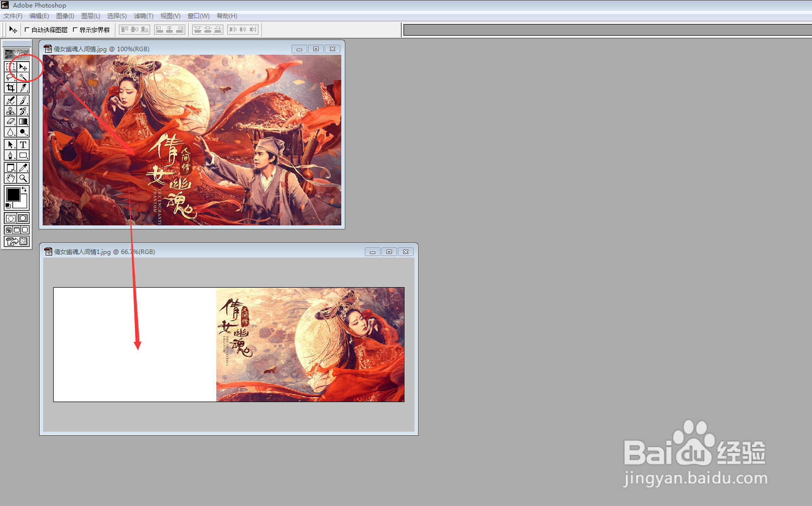The height and width of the screenshot is (506, 812).
Task: Select the Gradient tool
Action: point(23,121)
